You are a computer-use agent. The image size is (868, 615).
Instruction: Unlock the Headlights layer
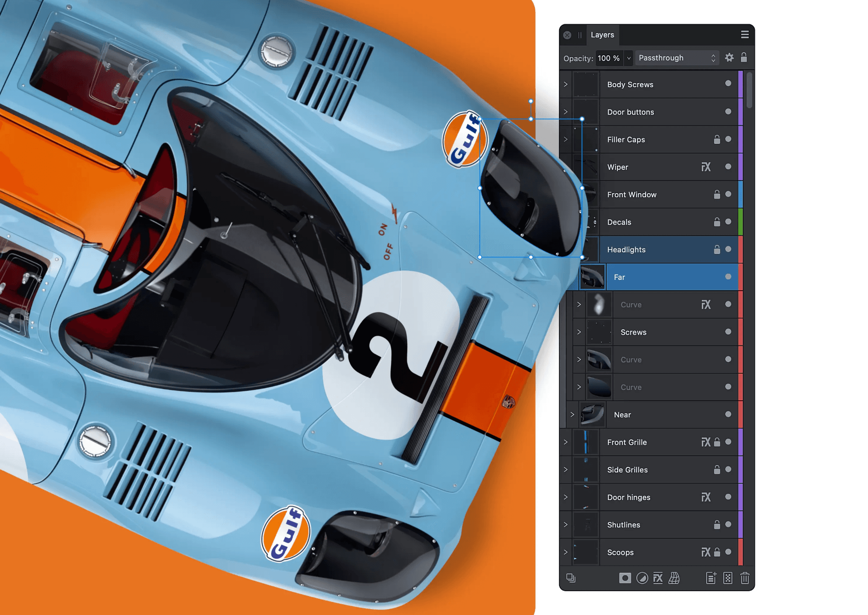[x=717, y=249]
